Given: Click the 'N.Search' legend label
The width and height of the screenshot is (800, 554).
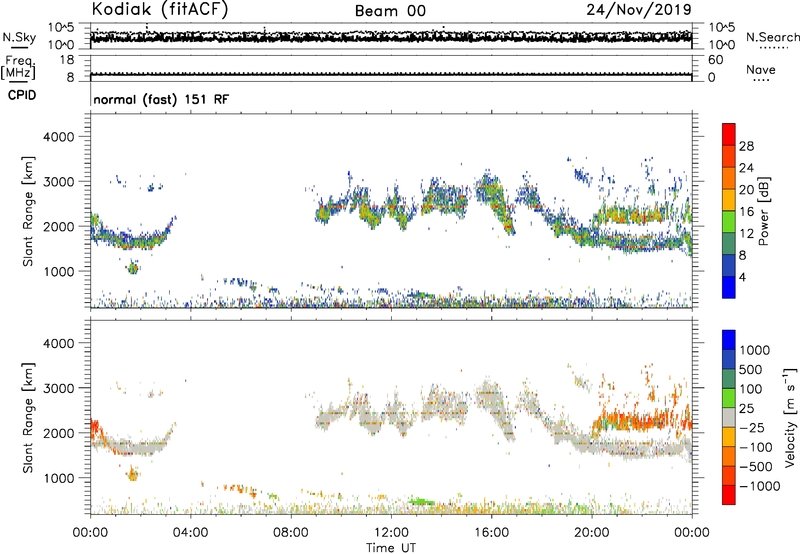Looking at the screenshot, I should pos(772,37).
